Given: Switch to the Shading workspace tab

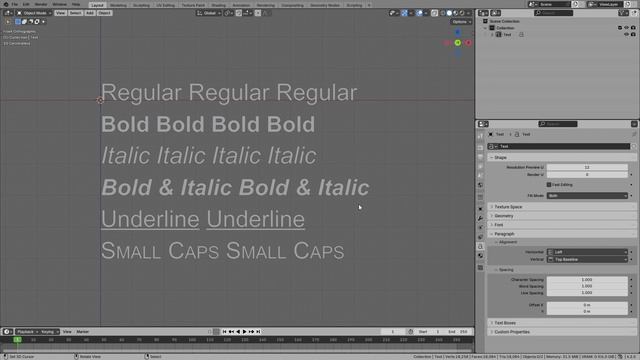Looking at the screenshot, I should coord(218,5).
